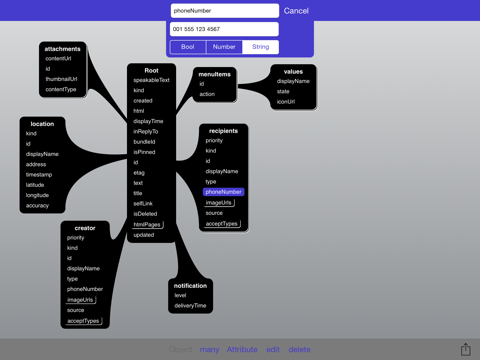480x360 pixels.
Task: Select displayTime attribute in Root
Action: click(x=148, y=121)
